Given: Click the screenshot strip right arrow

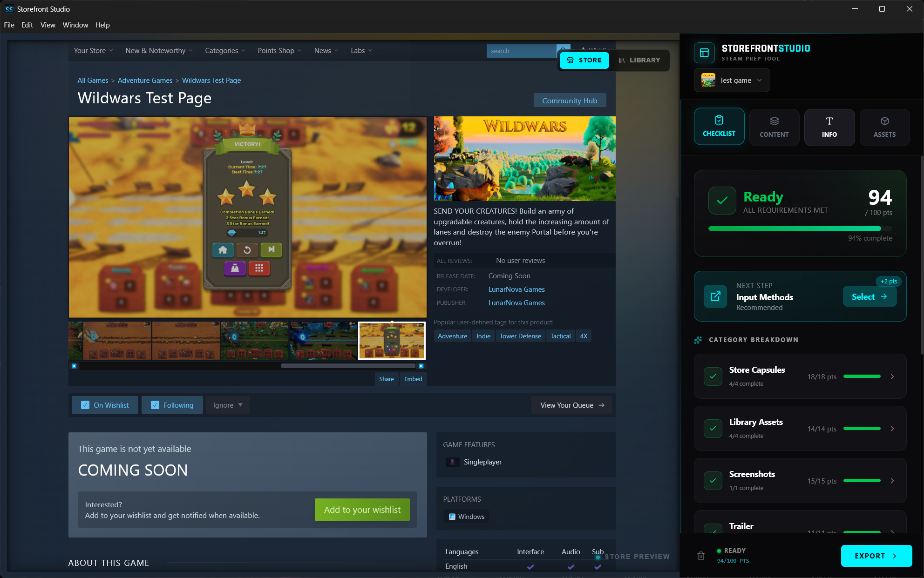Looking at the screenshot, I should point(421,366).
